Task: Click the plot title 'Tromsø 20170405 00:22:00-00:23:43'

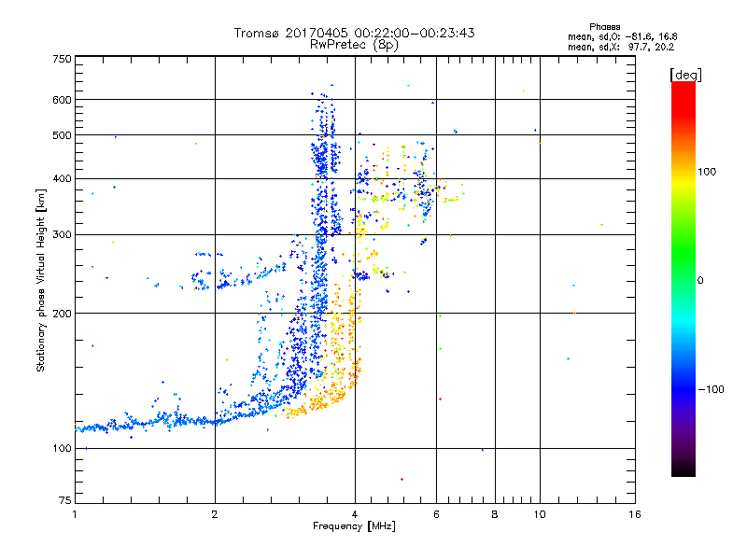Action: coord(354,33)
